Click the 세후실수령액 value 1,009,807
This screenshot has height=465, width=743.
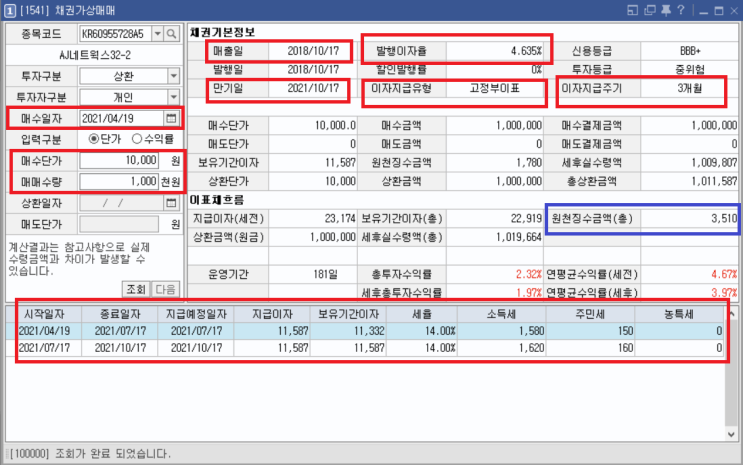point(714,163)
